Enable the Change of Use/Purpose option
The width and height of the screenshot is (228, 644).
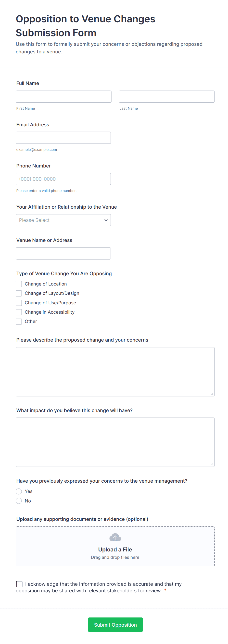coord(19,303)
